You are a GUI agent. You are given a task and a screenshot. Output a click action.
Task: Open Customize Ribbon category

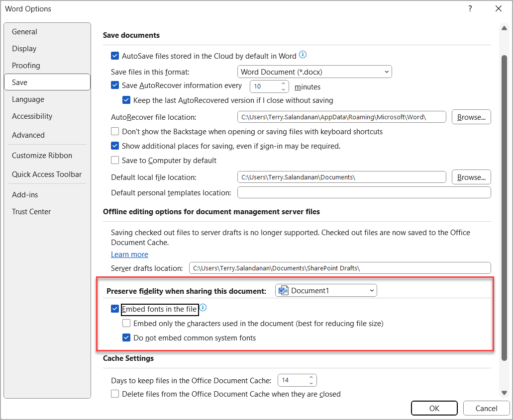click(x=47, y=155)
